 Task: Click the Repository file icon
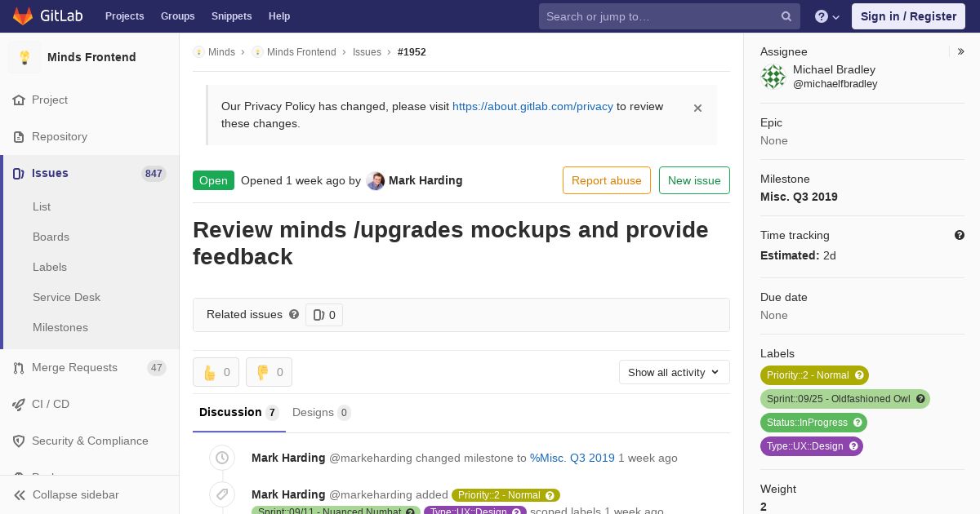coord(19,137)
